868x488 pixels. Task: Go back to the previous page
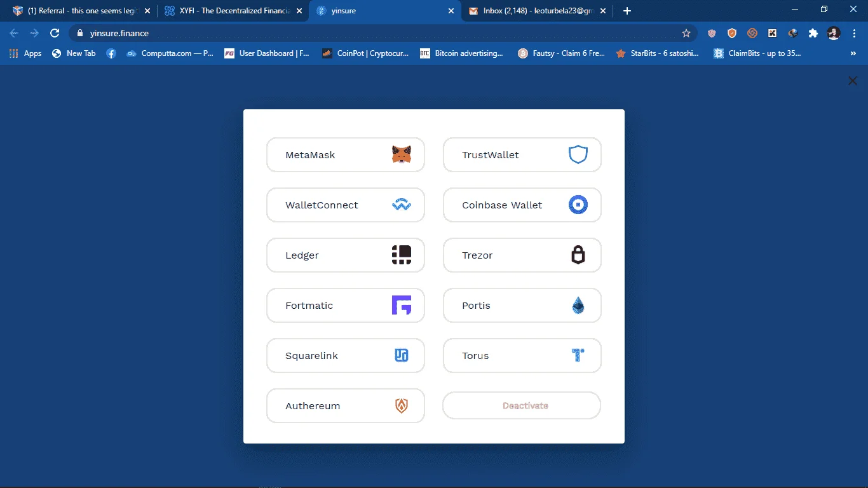click(14, 33)
